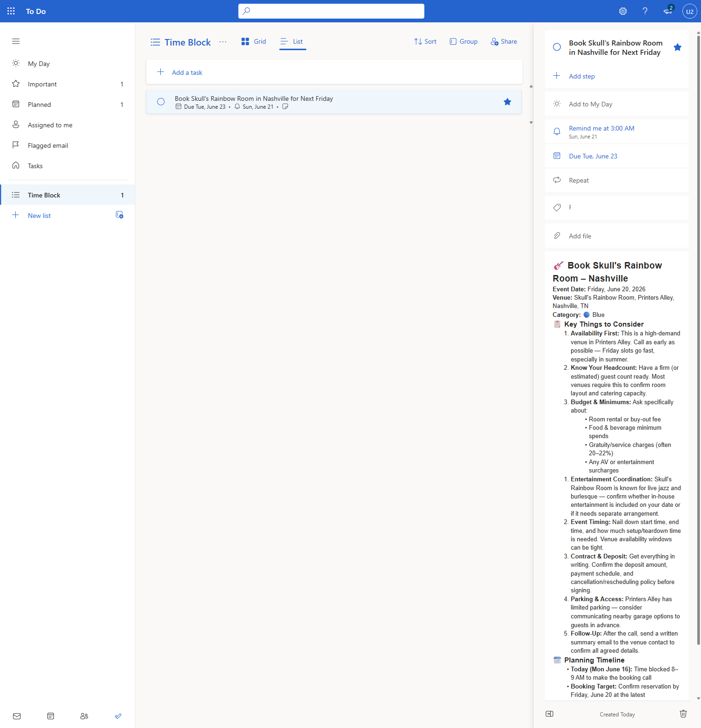Open list options ellipsis next to Time Block

point(223,42)
